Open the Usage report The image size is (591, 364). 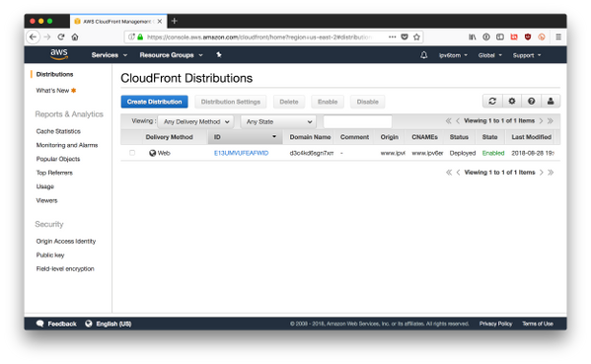(44, 186)
